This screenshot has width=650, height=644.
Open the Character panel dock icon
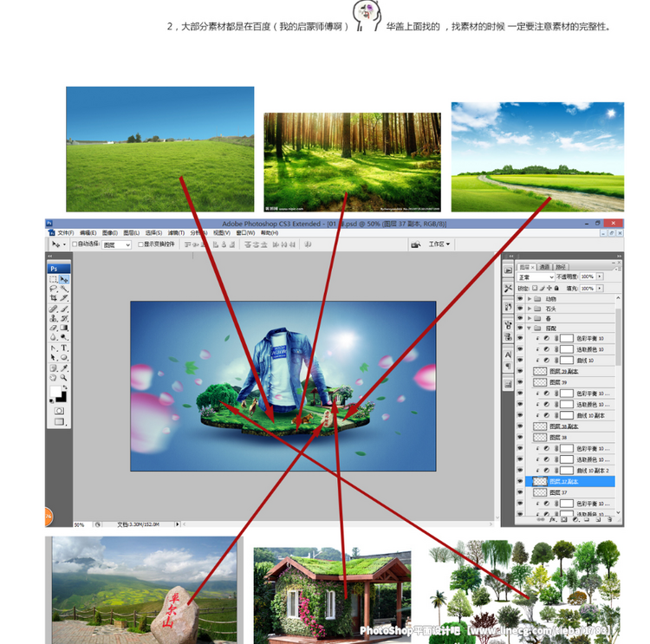(x=508, y=355)
